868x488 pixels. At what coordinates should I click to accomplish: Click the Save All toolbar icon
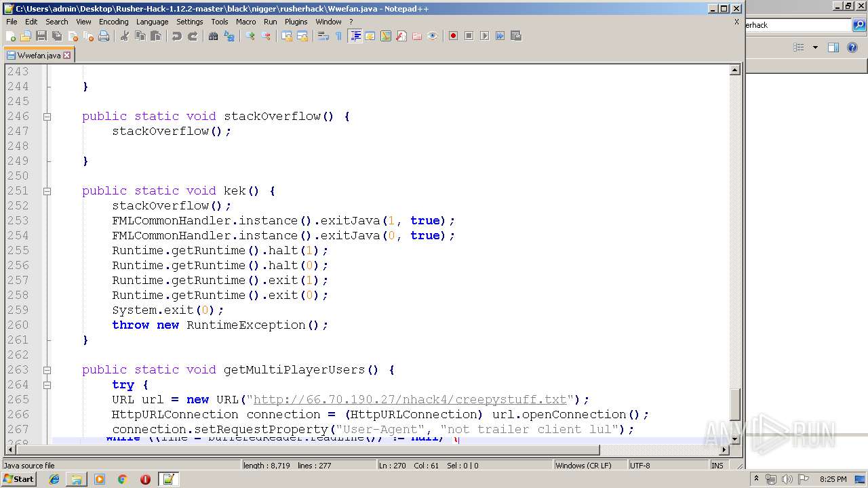57,36
